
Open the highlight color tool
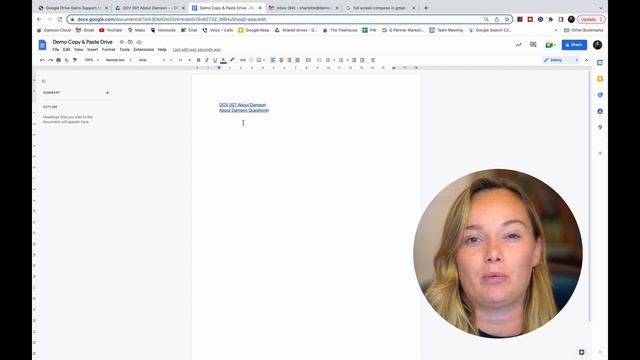(x=232, y=60)
